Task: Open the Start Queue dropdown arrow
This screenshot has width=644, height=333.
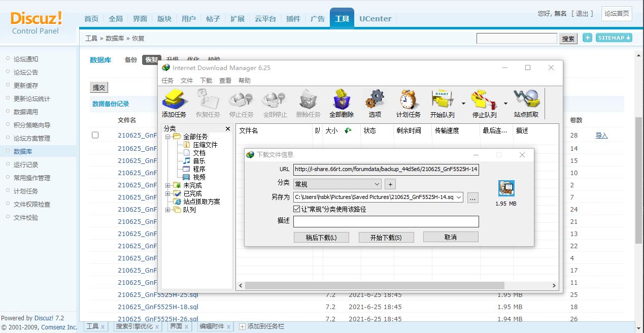Action: pyautogui.click(x=464, y=103)
